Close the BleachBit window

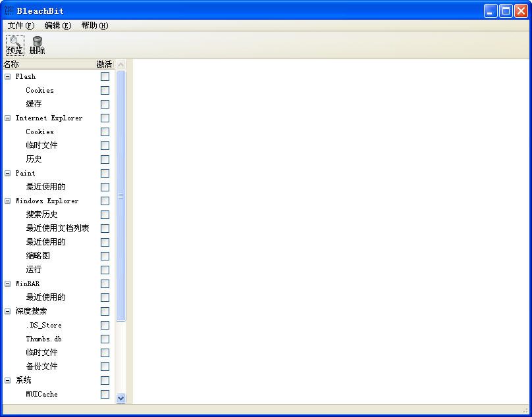pyautogui.click(x=520, y=11)
